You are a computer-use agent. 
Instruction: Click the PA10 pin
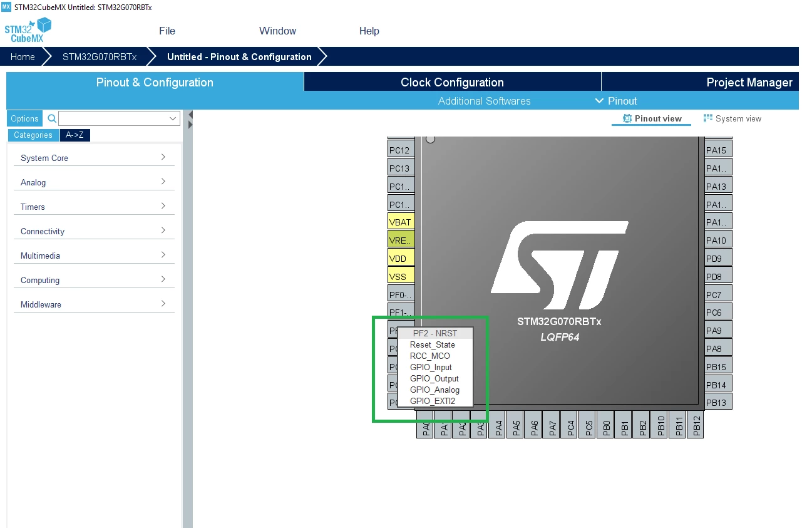718,240
